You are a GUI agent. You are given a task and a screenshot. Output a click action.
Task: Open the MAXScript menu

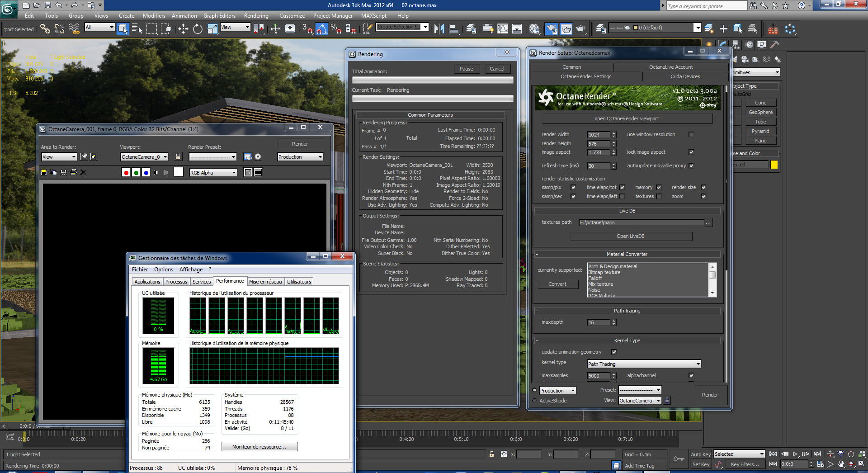[x=373, y=16]
